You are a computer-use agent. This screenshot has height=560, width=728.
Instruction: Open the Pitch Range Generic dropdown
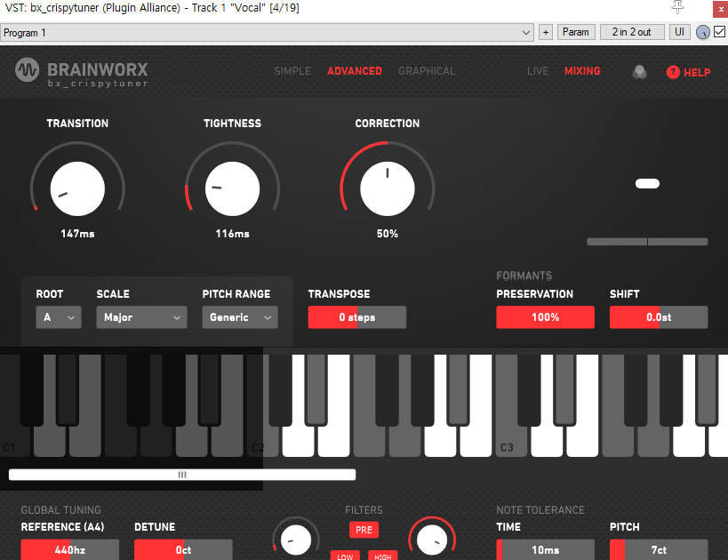point(240,317)
